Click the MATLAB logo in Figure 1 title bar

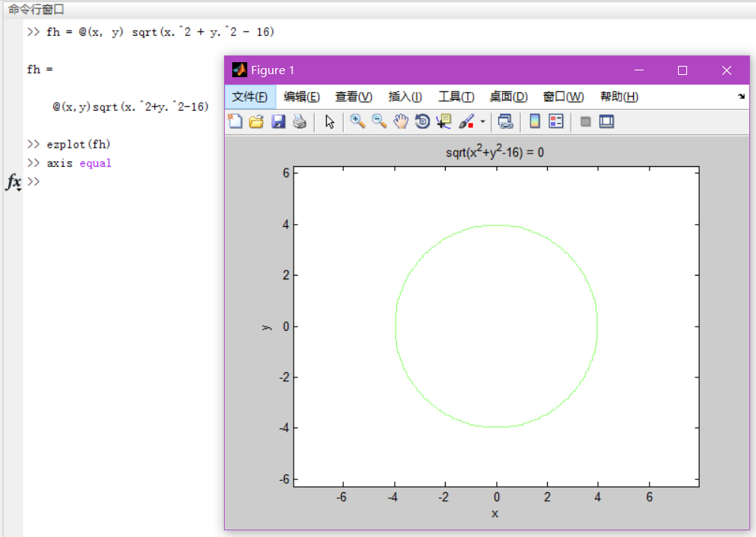(x=239, y=70)
